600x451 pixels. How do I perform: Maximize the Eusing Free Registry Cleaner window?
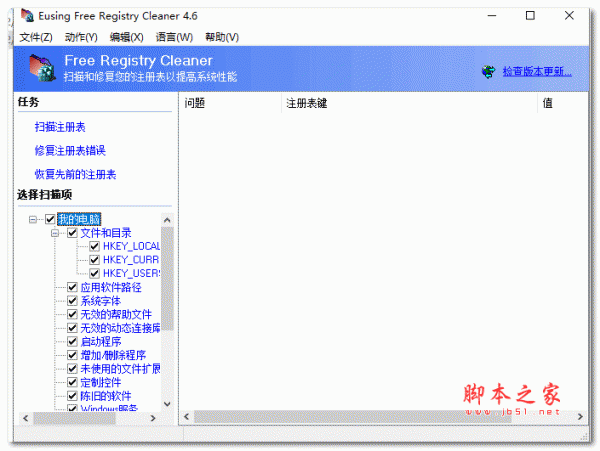530,16
